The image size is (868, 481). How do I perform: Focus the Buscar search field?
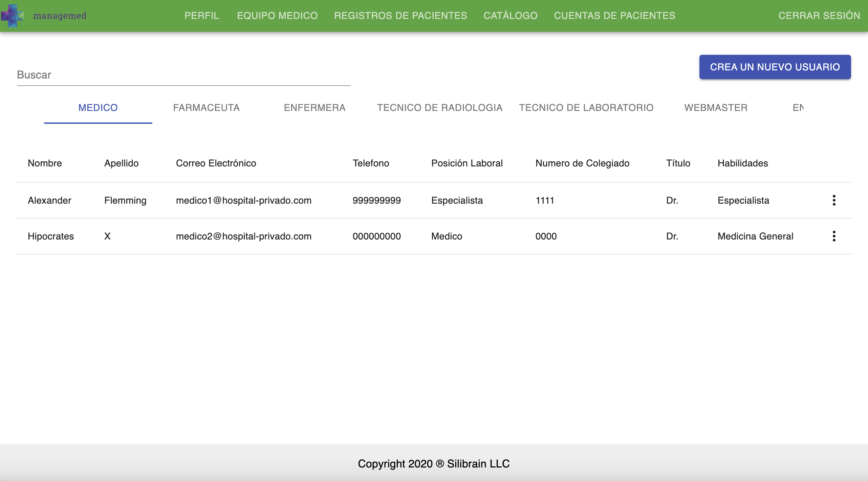pyautogui.click(x=183, y=75)
